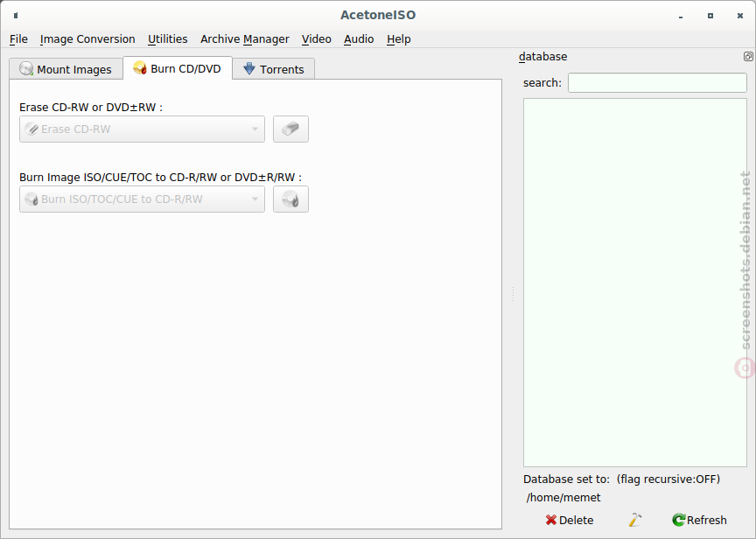Close the AcetoneISO window
Viewport: 756px width, 539px height.
coord(740,16)
